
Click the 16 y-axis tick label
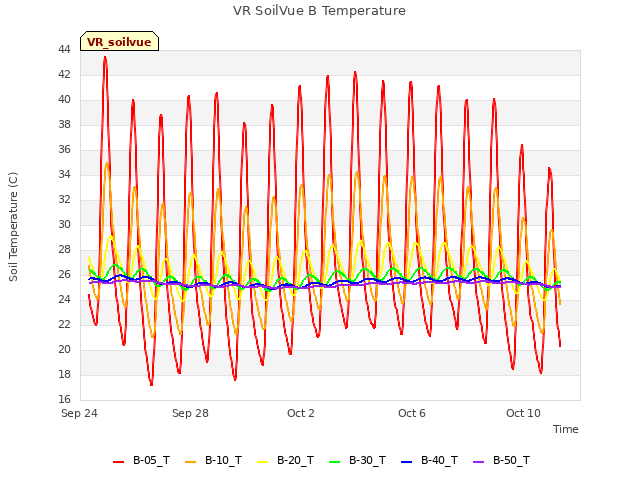[x=64, y=399]
